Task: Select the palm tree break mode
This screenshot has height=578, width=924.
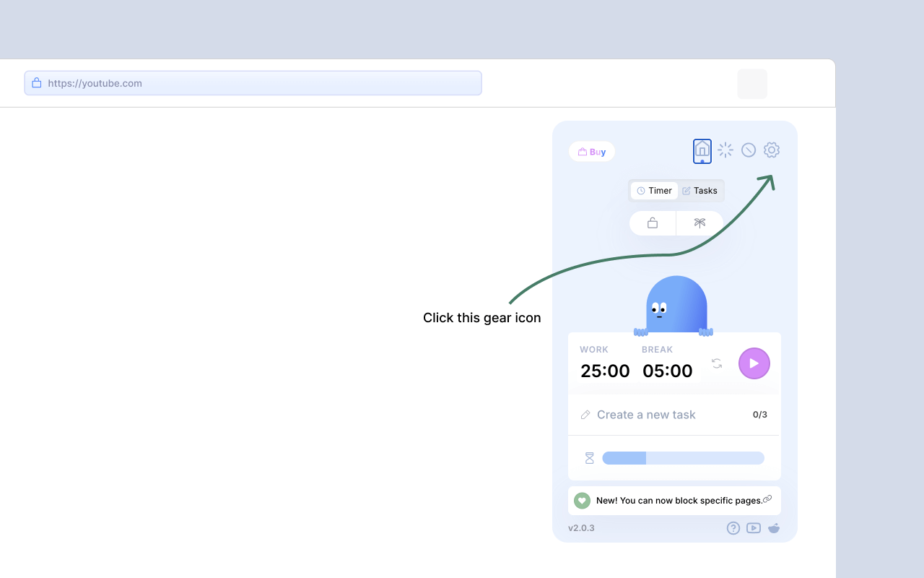Action: tap(699, 223)
